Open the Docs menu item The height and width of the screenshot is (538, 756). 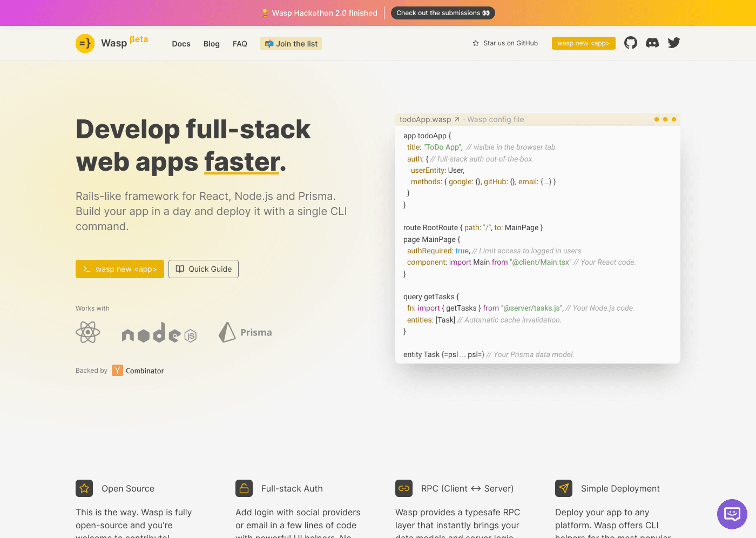[x=181, y=44]
